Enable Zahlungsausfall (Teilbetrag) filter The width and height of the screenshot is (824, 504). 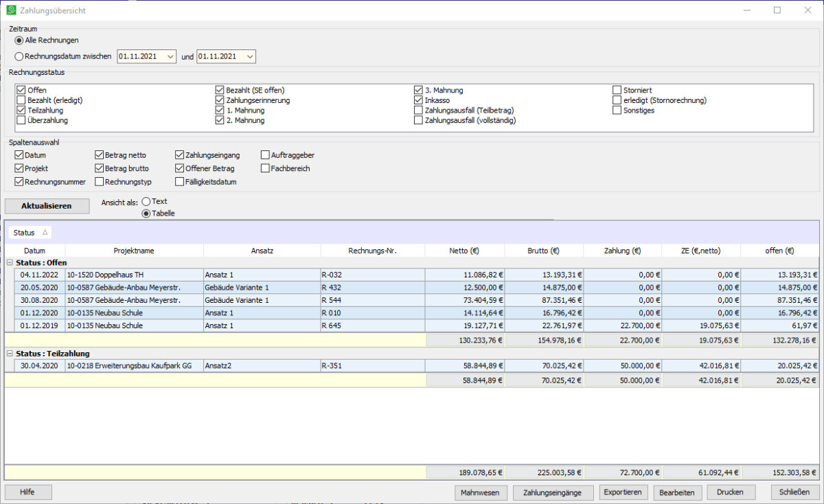tap(418, 110)
